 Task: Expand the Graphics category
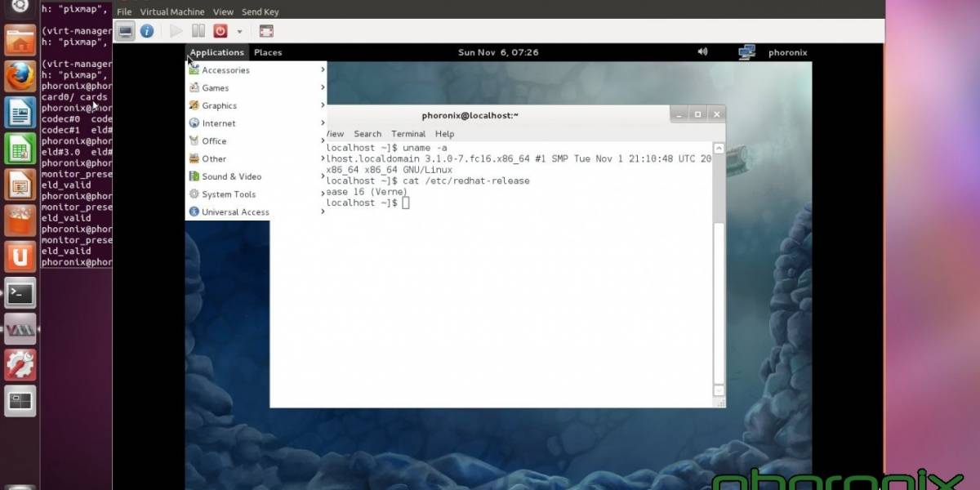click(256, 106)
